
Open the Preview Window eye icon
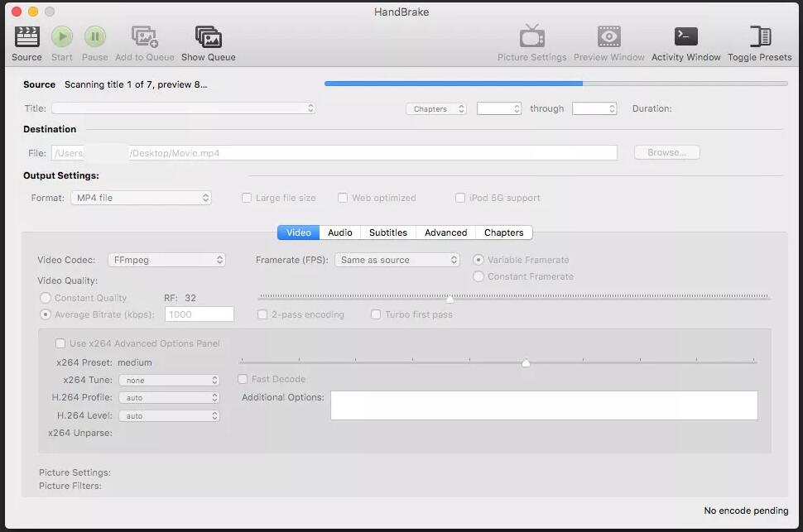[x=609, y=37]
